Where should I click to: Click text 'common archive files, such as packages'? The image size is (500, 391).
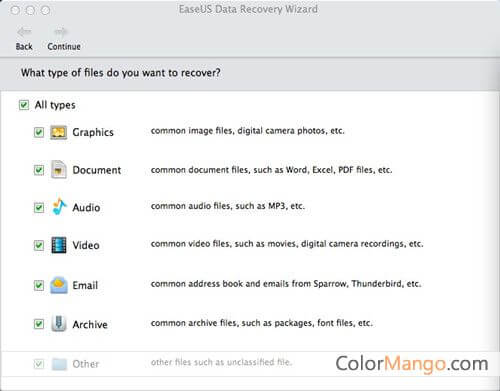[232, 323]
